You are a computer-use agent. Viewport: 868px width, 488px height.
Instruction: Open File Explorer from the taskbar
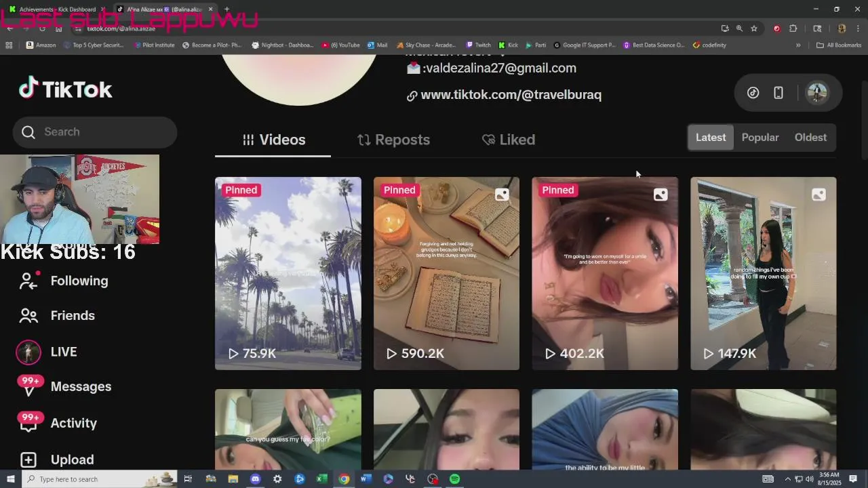pos(233,479)
